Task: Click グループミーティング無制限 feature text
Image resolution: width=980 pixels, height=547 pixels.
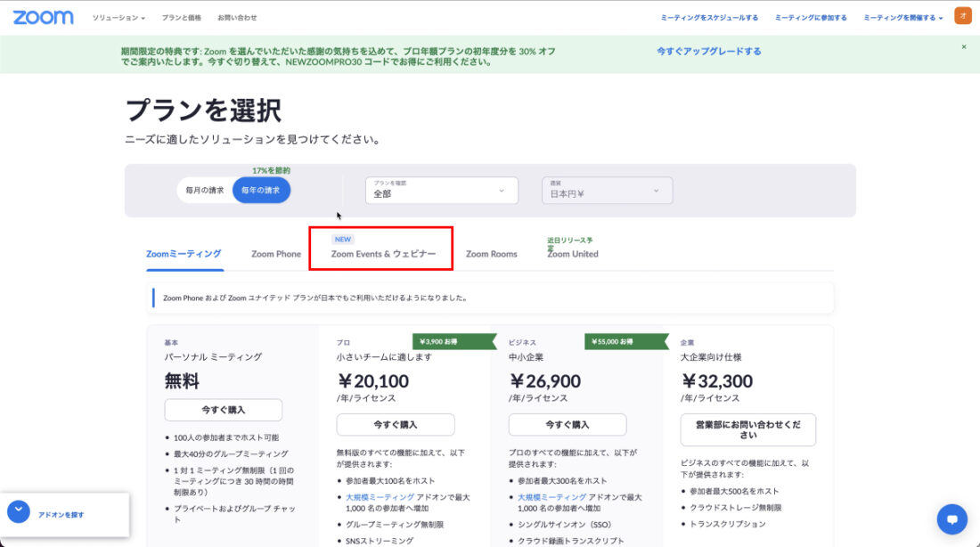Action: (x=395, y=525)
